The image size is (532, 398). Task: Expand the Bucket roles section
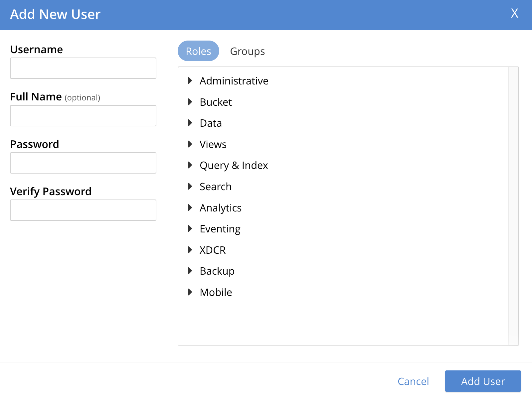[x=190, y=102]
